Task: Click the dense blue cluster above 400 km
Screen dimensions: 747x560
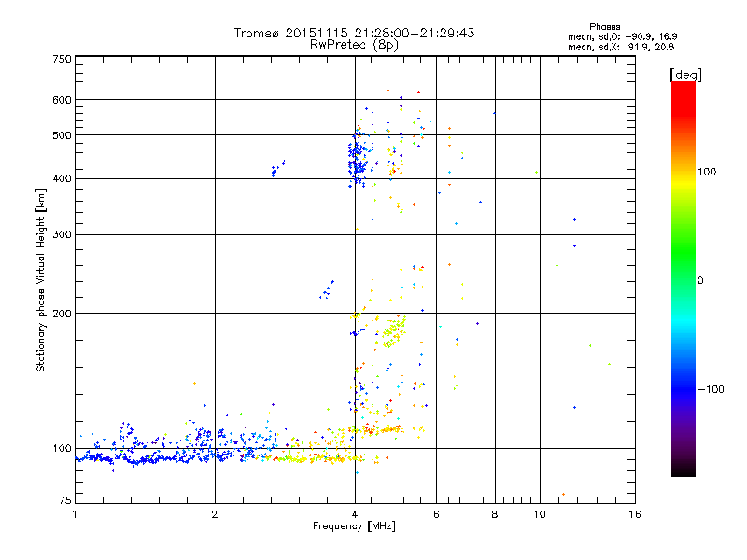Action: [359, 160]
